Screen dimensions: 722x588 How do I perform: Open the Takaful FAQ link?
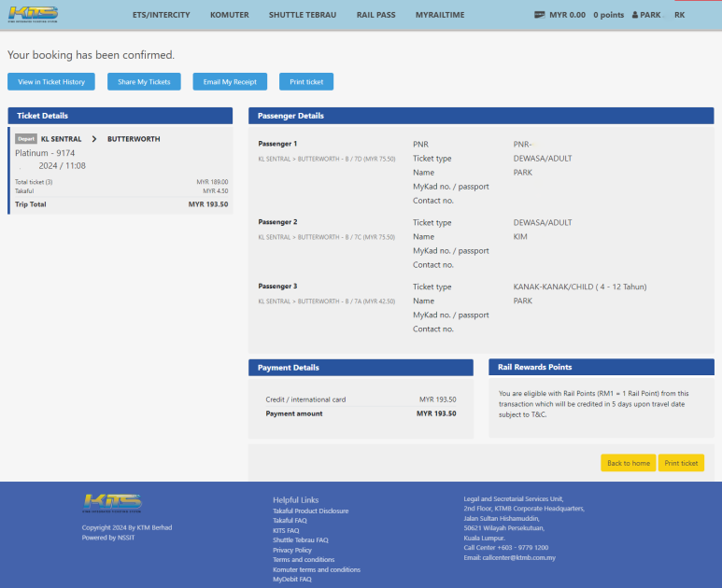pyautogui.click(x=290, y=521)
